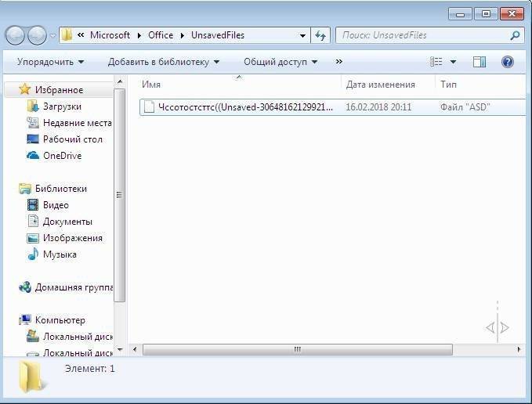Image resolution: width=532 pixels, height=404 pixels.
Task: Click the first Локальный диск drive icon
Action: pos(33,336)
